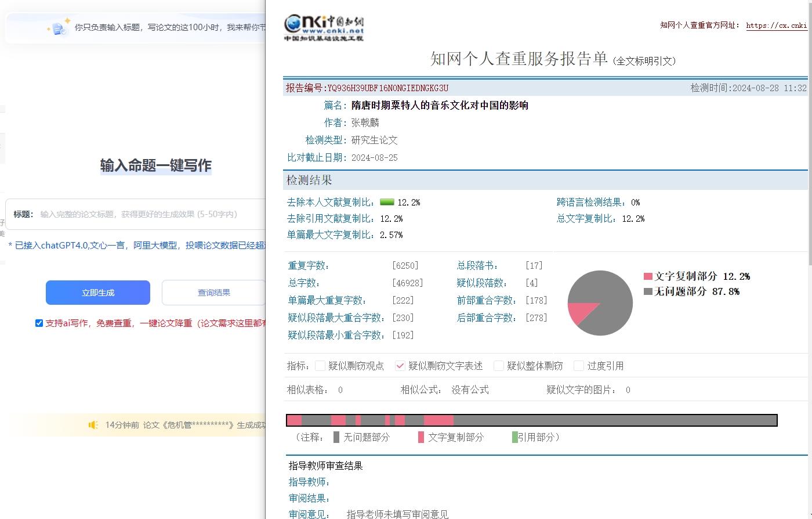Click the chatGPT4.0 integration note text
812x519 pixels.
pos(137,245)
